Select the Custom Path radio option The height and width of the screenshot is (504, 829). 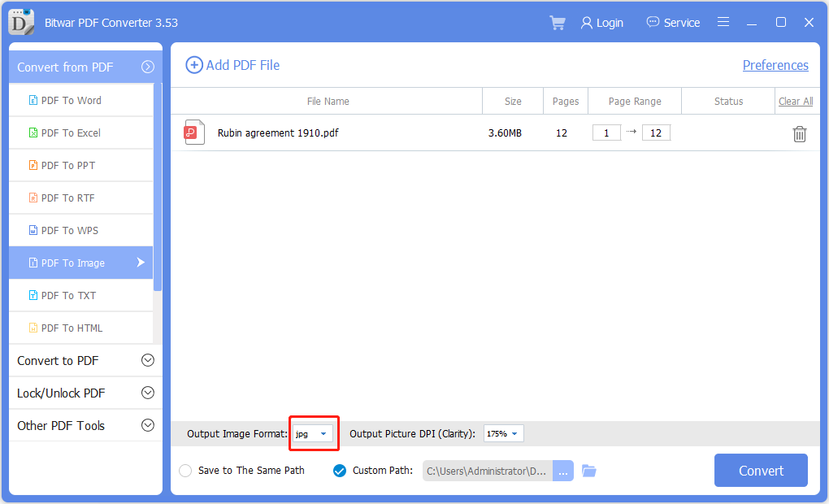coord(340,471)
